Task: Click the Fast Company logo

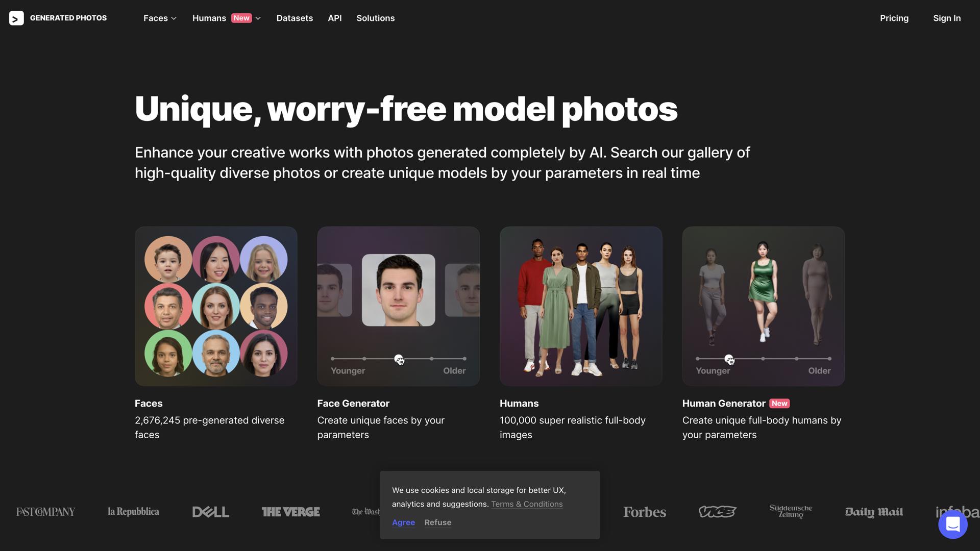Action: [x=45, y=512]
